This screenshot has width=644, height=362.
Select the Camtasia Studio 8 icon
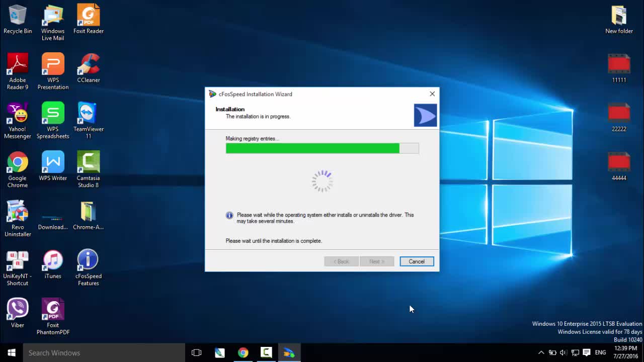[x=89, y=170]
